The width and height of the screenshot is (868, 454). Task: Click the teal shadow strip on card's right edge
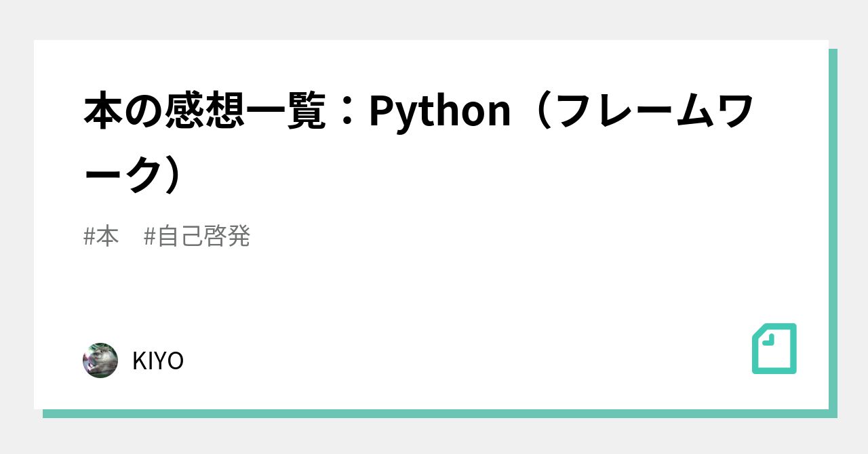click(833, 230)
